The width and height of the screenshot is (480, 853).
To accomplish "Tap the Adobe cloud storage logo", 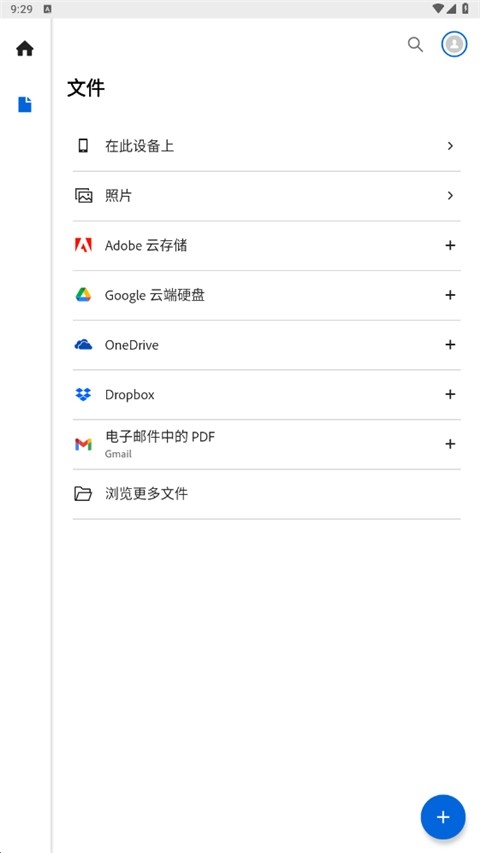I will click(83, 245).
